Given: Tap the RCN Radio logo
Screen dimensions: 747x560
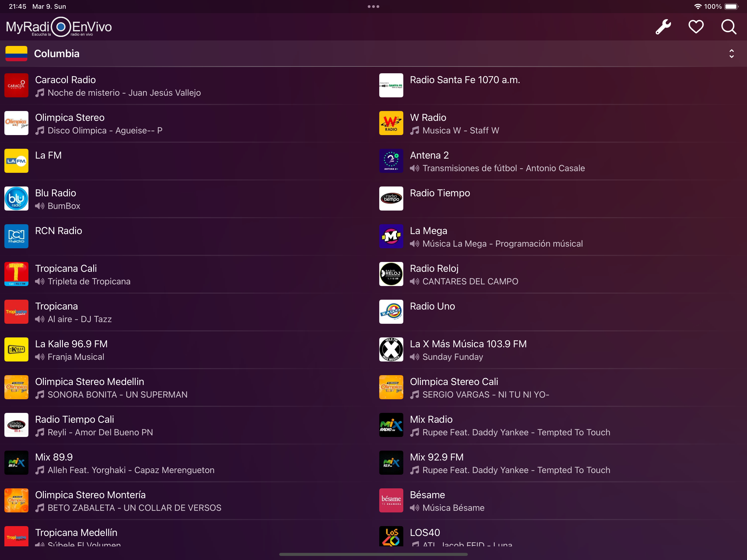Looking at the screenshot, I should [16, 237].
